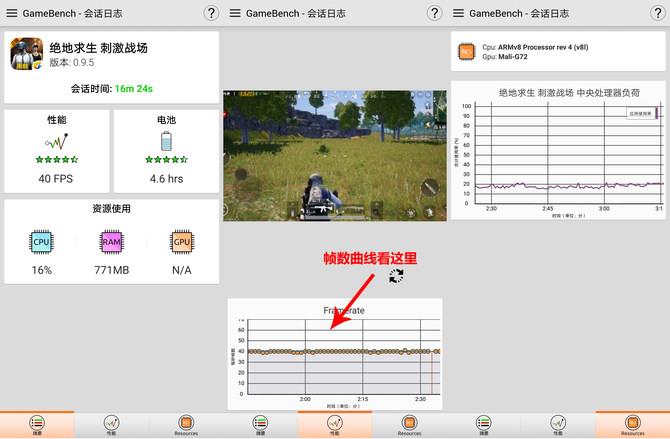Click help question mark in left panel
Screen dimensions: 670x439
pyautogui.click(x=211, y=13)
